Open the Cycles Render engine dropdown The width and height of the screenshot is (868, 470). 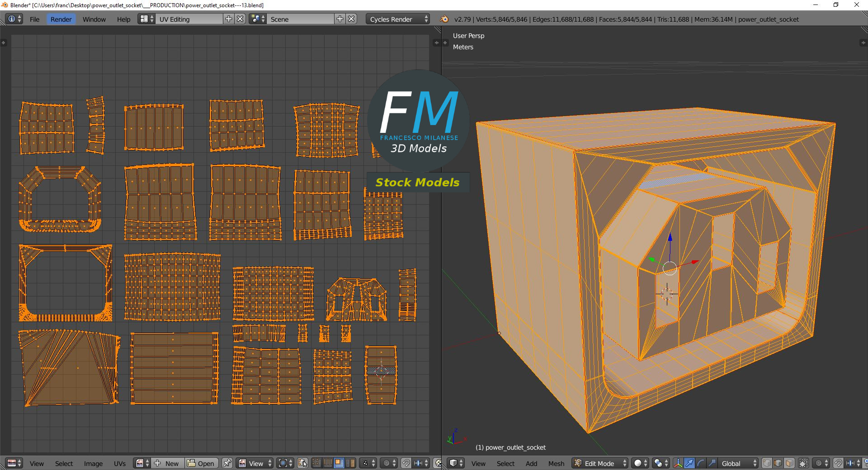398,19
